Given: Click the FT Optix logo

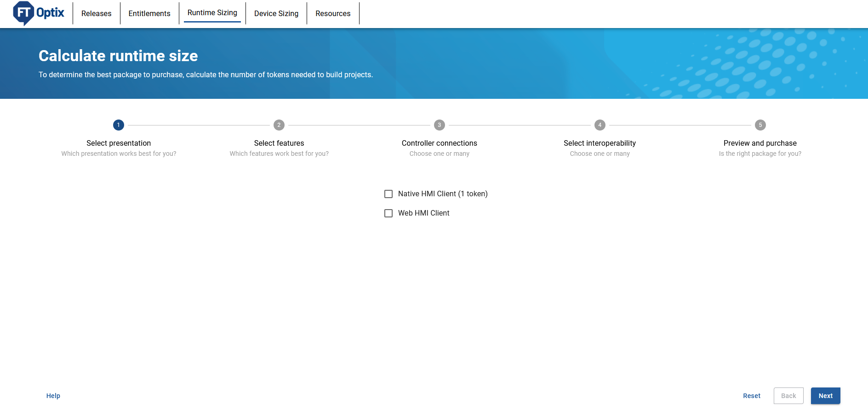Looking at the screenshot, I should [39, 13].
